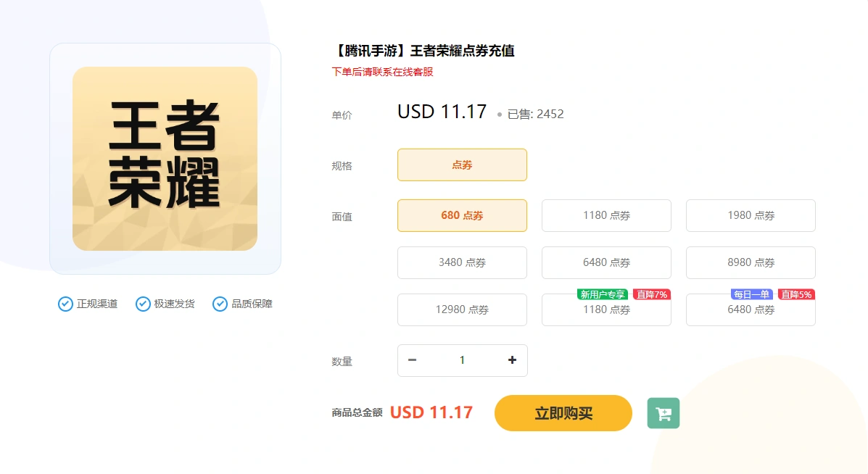
Task: Select 12980 点券 denomination
Action: (x=462, y=309)
